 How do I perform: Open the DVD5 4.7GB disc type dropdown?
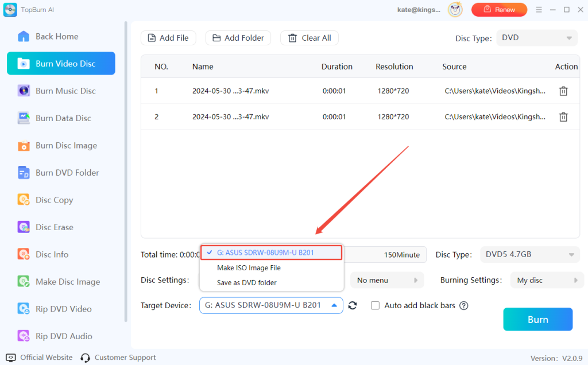point(529,254)
